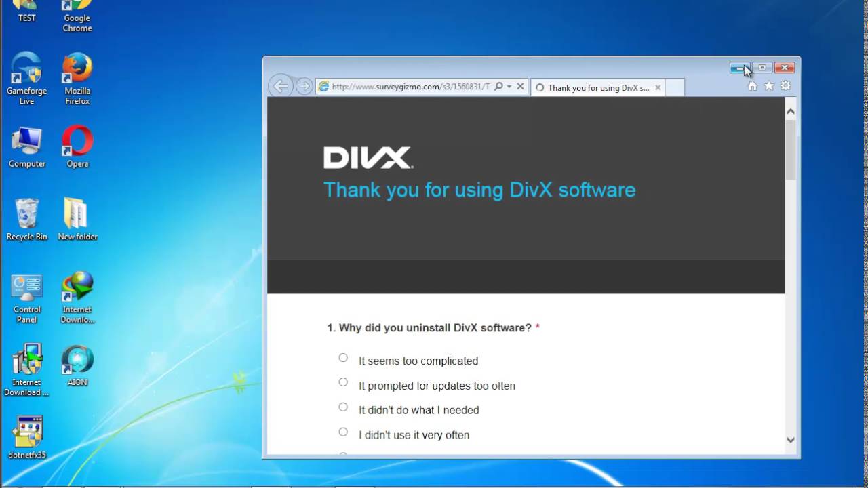This screenshot has height=488, width=868.
Task: Click the address bar search magnifier
Action: 498,87
